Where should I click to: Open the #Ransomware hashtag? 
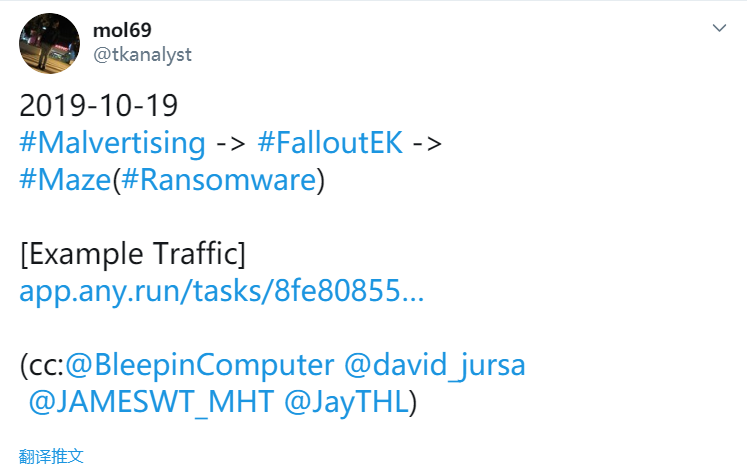coord(219,180)
